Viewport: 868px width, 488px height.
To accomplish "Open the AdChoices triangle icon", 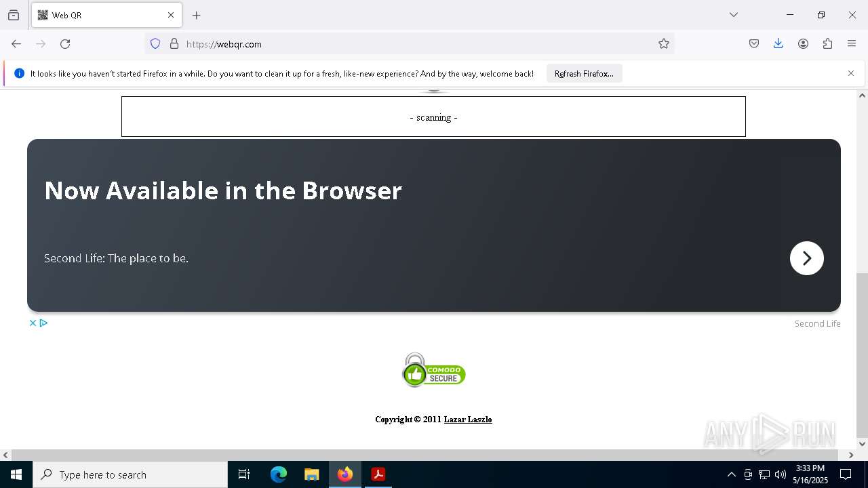I will [x=43, y=323].
